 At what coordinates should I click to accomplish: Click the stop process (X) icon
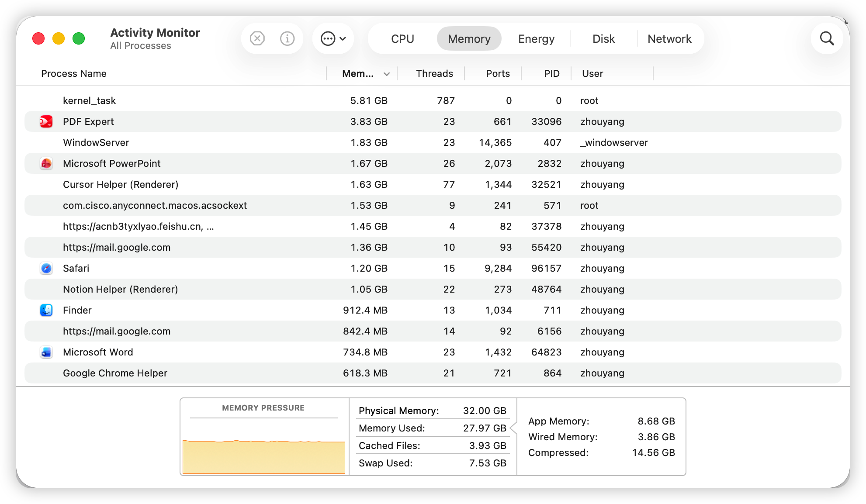pyautogui.click(x=257, y=38)
